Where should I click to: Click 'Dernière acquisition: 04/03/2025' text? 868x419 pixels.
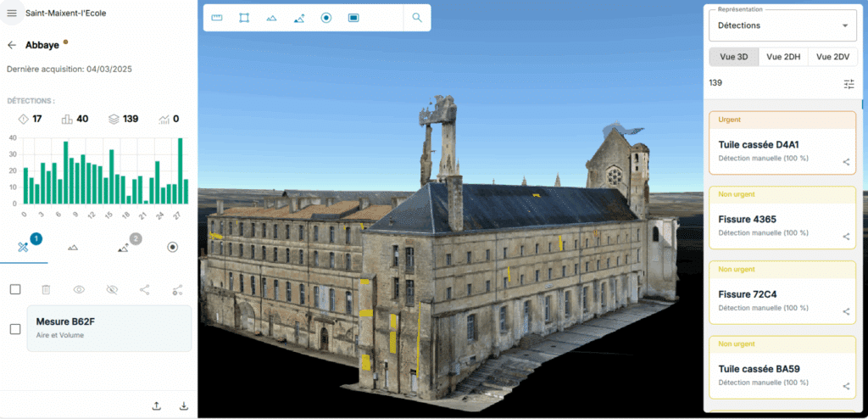pos(70,70)
